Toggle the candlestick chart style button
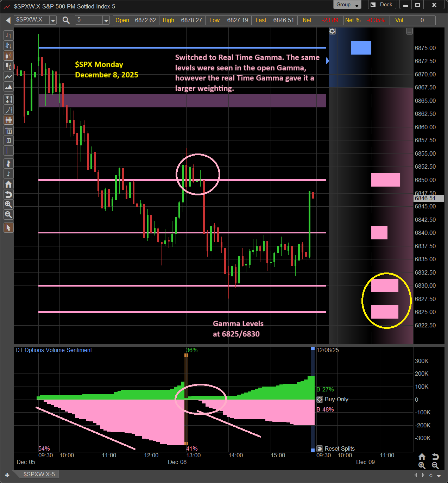 click(x=8, y=56)
